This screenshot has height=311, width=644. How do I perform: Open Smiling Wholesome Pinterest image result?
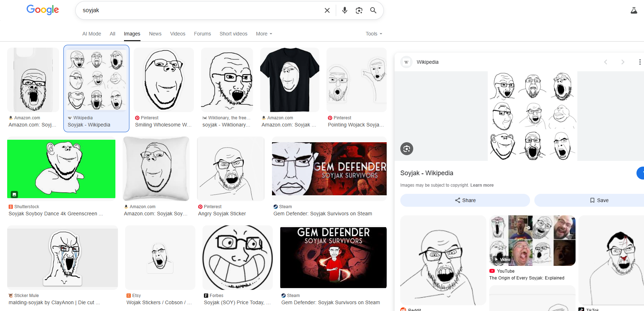[164, 80]
